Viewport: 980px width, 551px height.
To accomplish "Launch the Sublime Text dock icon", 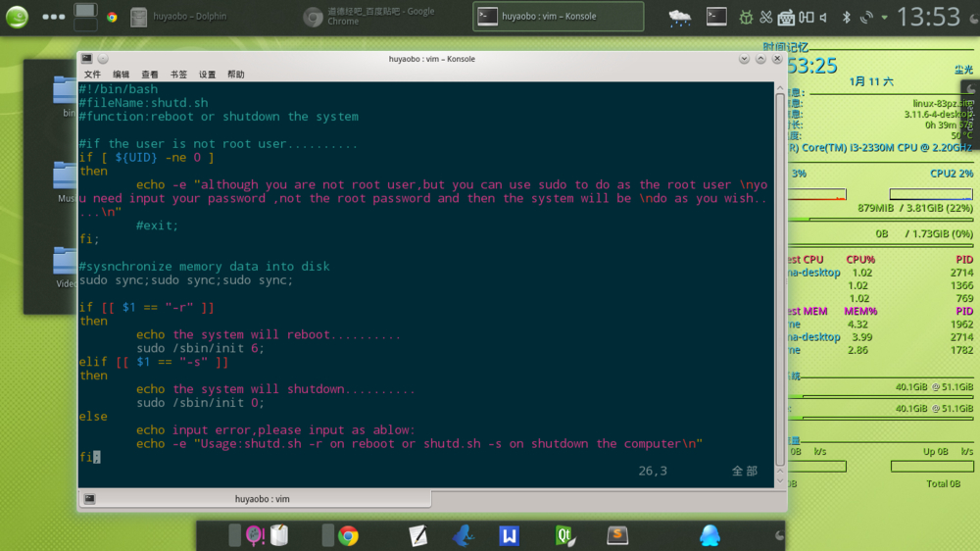I will pos(617,535).
